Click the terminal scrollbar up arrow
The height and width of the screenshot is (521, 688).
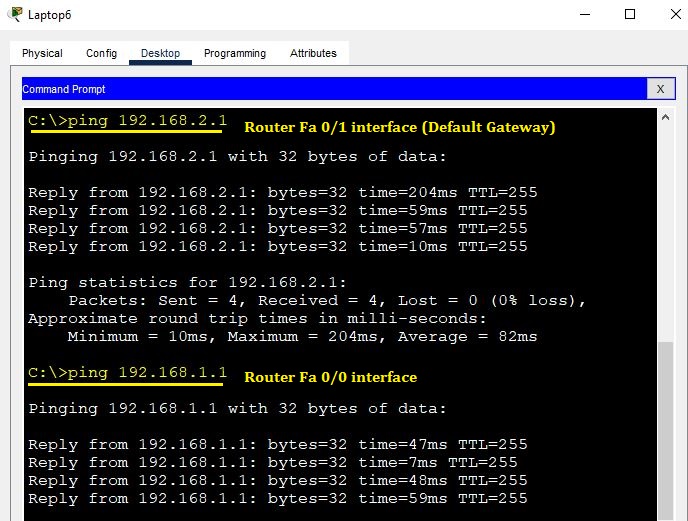tap(665, 117)
